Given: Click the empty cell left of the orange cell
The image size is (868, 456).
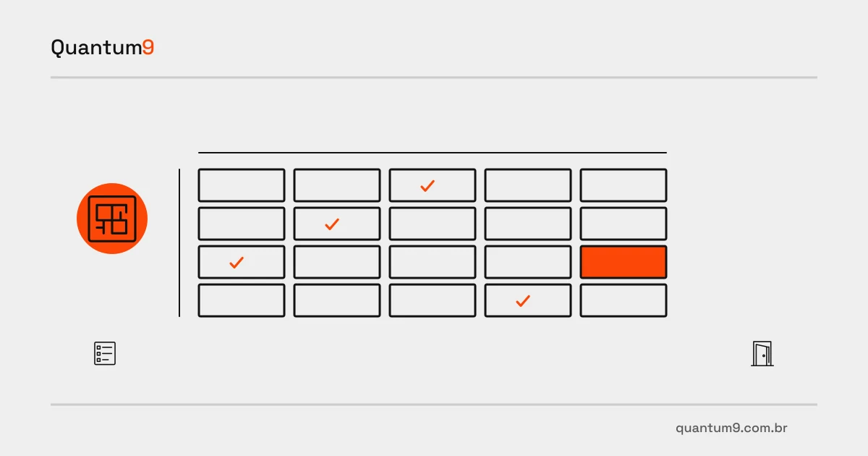Looking at the screenshot, I should 528,262.
